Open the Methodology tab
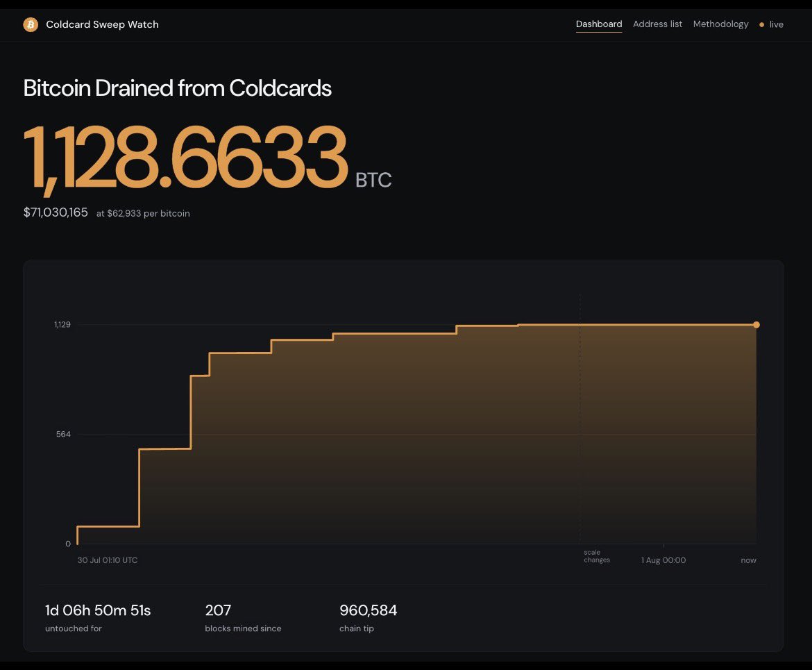The width and height of the screenshot is (812, 670). pyautogui.click(x=720, y=24)
